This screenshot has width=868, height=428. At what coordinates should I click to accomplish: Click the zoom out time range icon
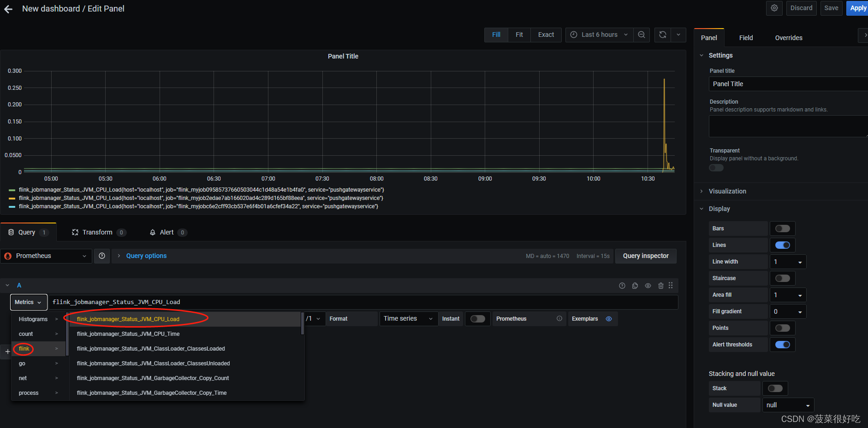pyautogui.click(x=642, y=35)
